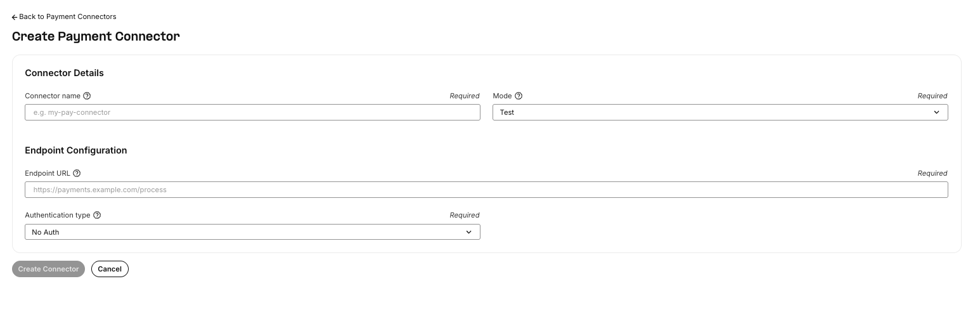Click the Mode label text
Screen dimensions: 980x333
pyautogui.click(x=502, y=96)
